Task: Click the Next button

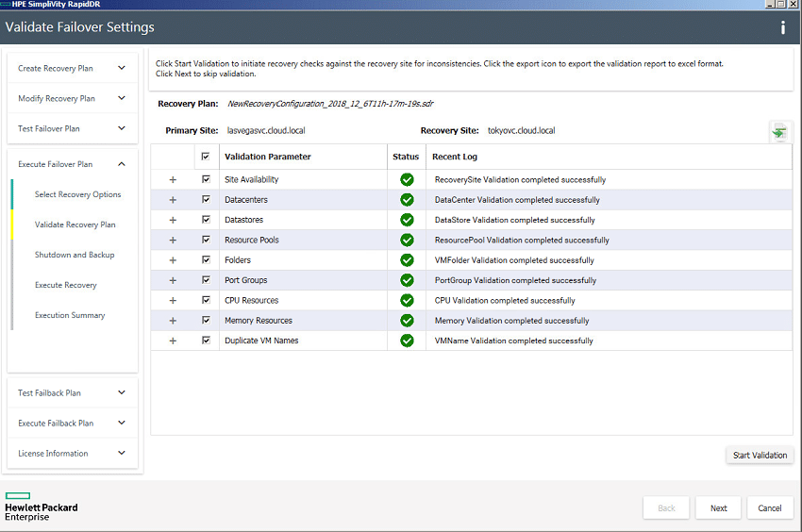Action: point(718,508)
